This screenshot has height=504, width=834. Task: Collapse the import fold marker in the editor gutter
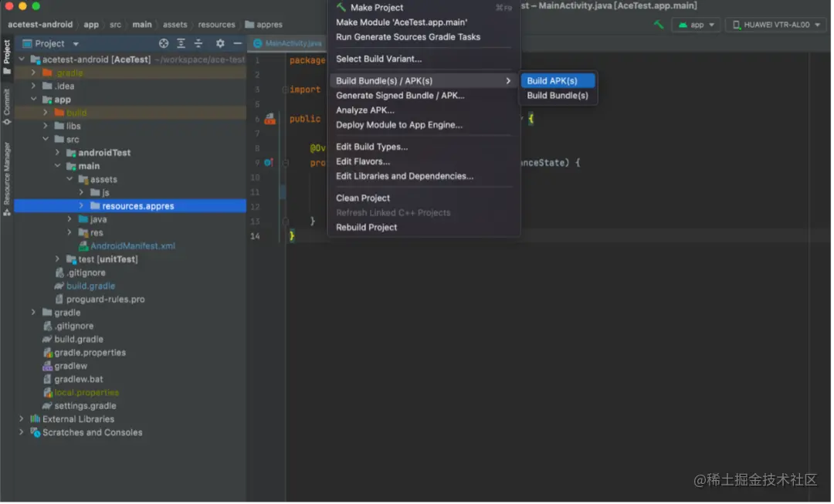286,90
